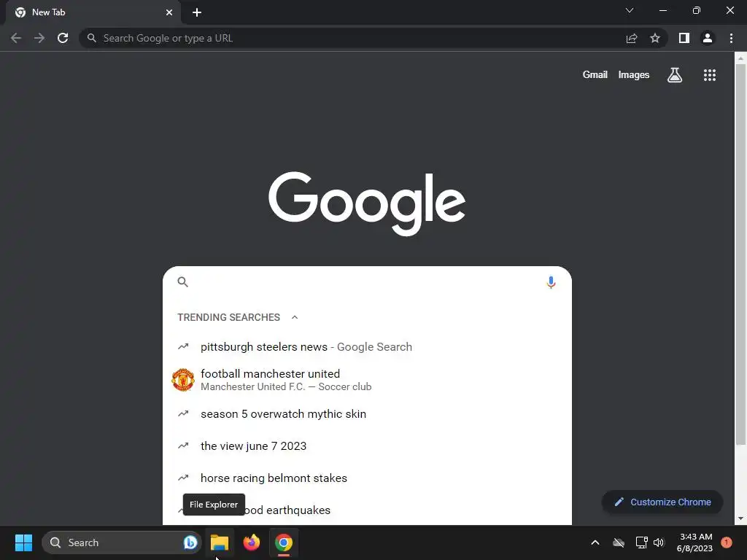Choose 'the view june 7 2023' suggestion
This screenshot has width=747, height=560.
[x=367, y=446]
